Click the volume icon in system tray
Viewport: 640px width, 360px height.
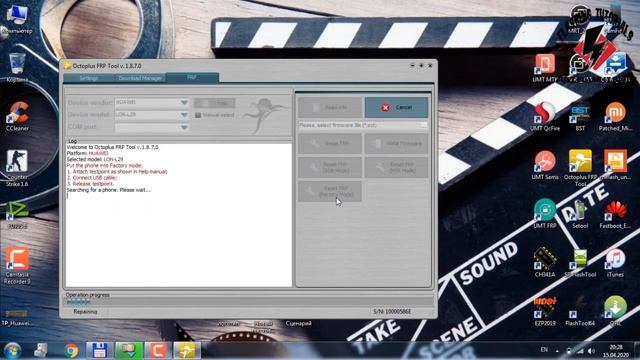coord(591,351)
